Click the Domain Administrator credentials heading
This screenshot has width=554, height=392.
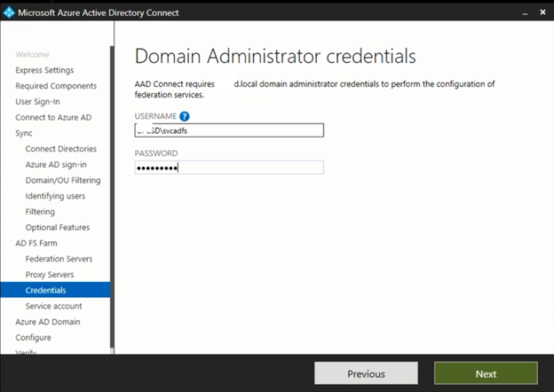(x=275, y=56)
